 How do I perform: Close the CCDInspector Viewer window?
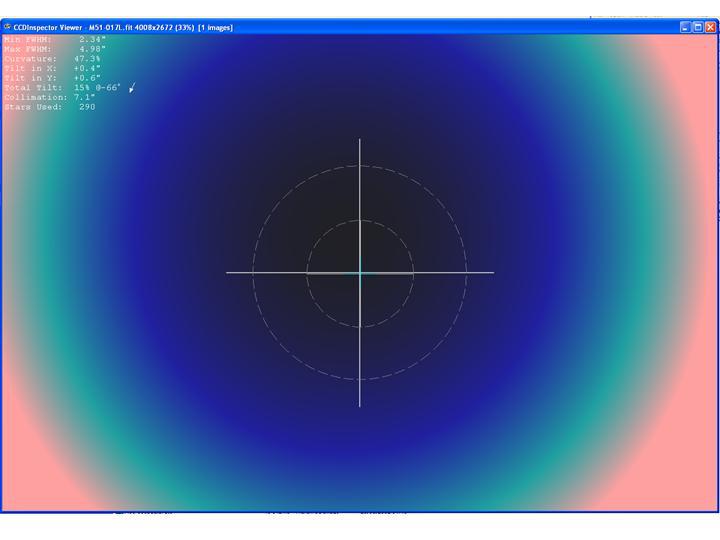point(710,27)
